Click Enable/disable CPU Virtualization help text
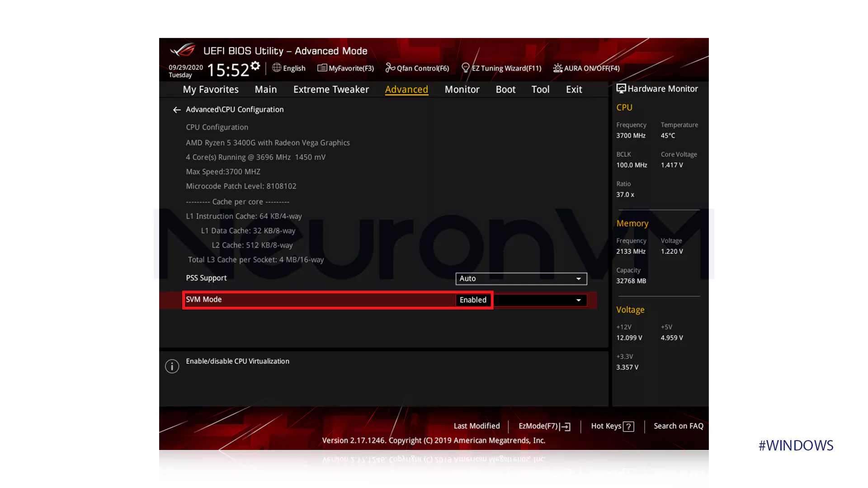Viewport: 868px width, 488px height. point(237,361)
